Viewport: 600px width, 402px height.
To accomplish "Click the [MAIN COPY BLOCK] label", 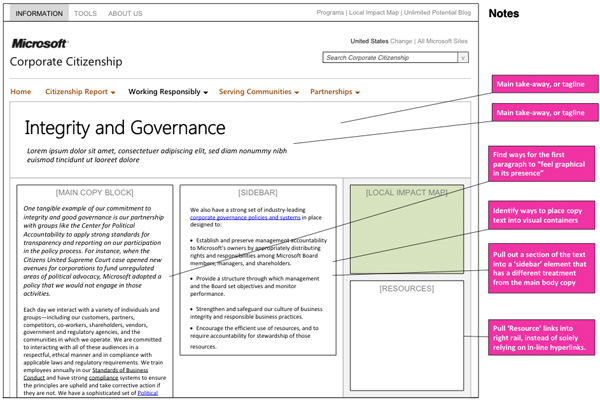I will 95,192.
